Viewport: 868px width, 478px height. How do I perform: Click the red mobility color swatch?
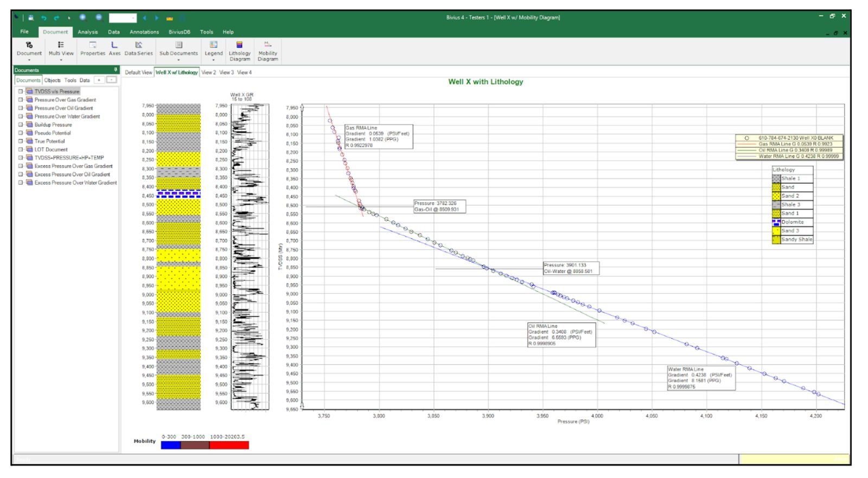[229, 445]
